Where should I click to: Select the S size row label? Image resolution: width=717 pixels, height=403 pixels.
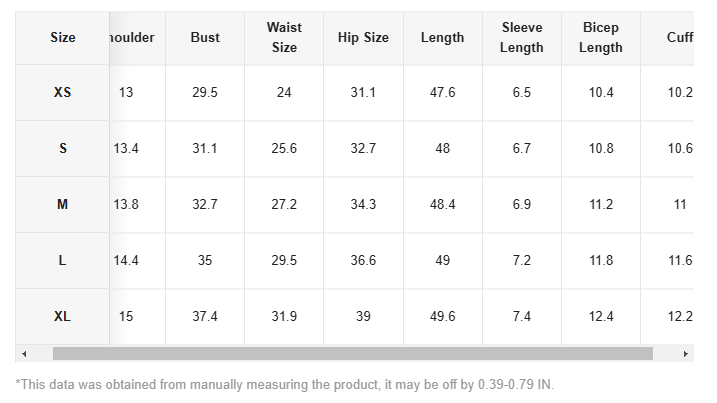point(62,148)
